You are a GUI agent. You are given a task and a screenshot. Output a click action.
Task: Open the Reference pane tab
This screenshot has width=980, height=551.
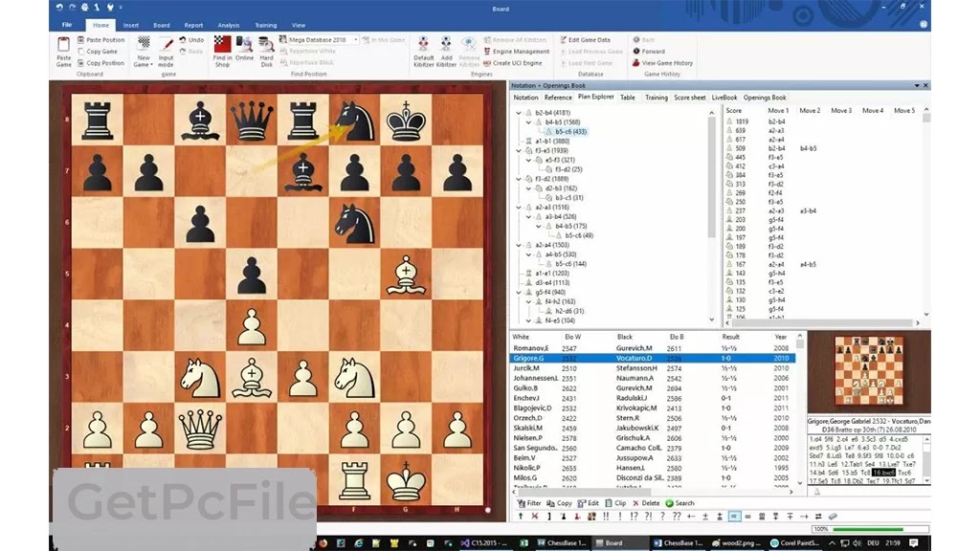[x=558, y=98]
